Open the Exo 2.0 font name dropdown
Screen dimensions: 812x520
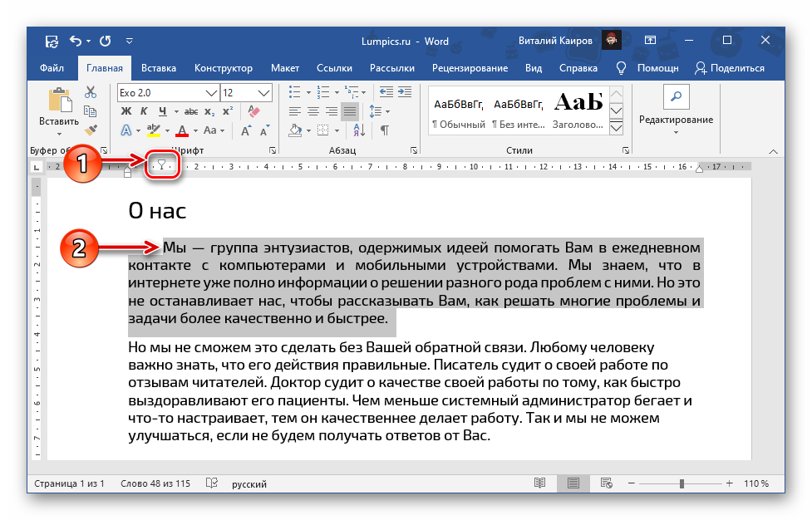213,92
